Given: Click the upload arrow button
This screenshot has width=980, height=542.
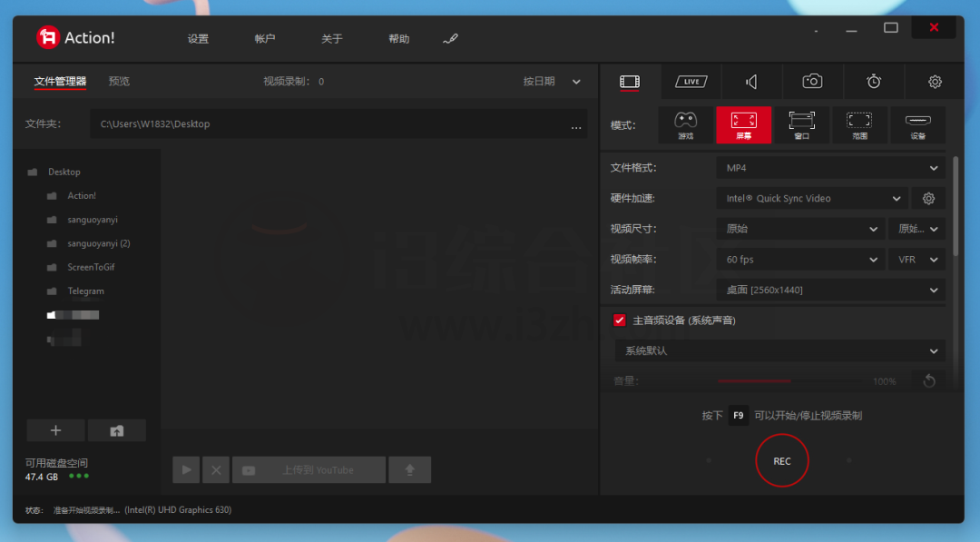Looking at the screenshot, I should pyautogui.click(x=409, y=469).
